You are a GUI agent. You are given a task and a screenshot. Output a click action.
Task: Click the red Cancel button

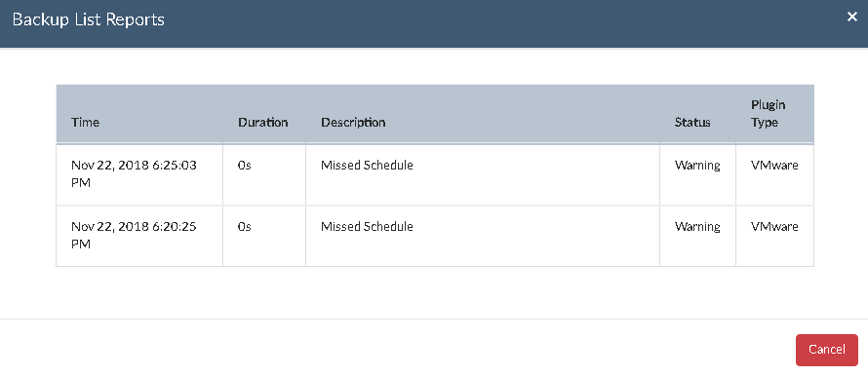826,350
